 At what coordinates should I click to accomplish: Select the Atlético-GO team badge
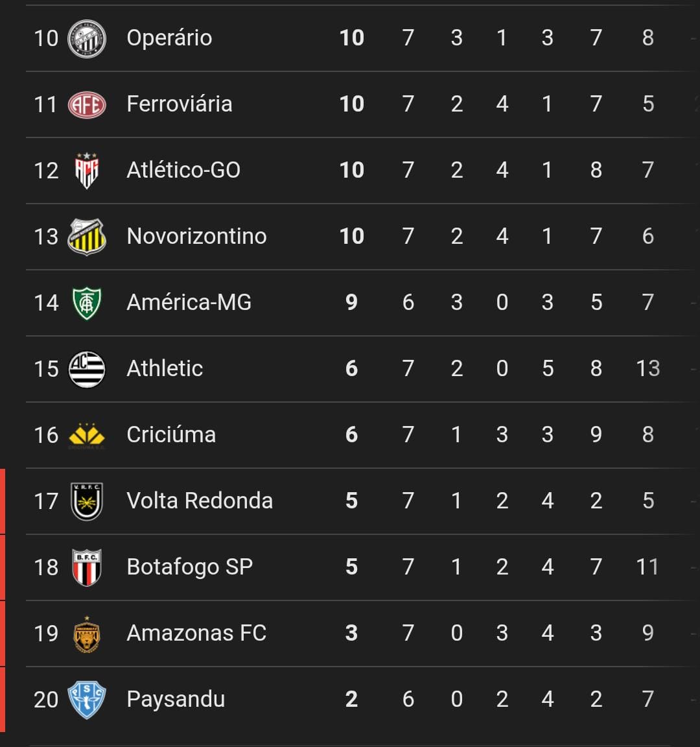87,171
